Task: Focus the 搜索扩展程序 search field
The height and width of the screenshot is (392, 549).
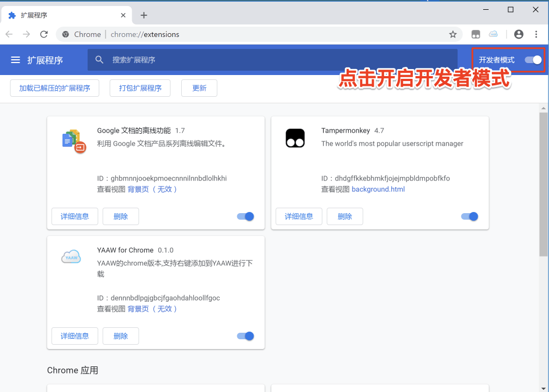Action: coord(273,60)
